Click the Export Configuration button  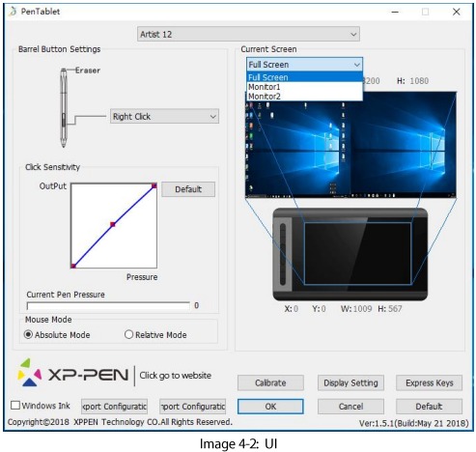pyautogui.click(x=115, y=407)
